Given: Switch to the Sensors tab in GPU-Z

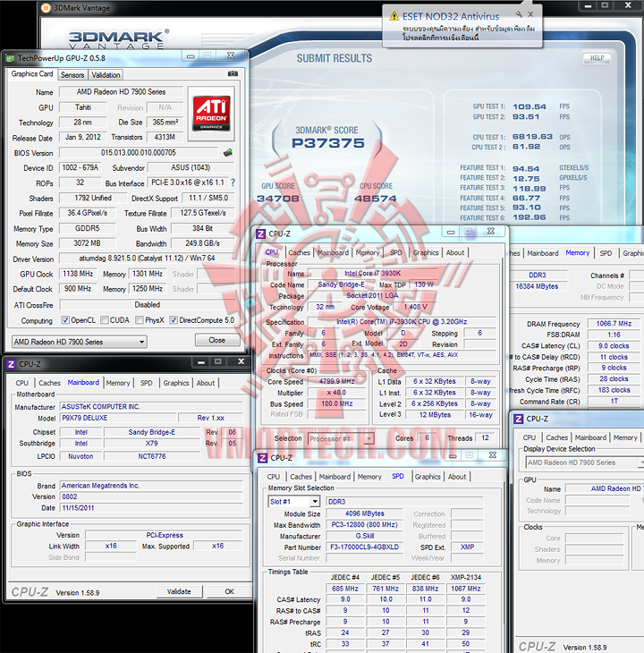Looking at the screenshot, I should coord(72,75).
